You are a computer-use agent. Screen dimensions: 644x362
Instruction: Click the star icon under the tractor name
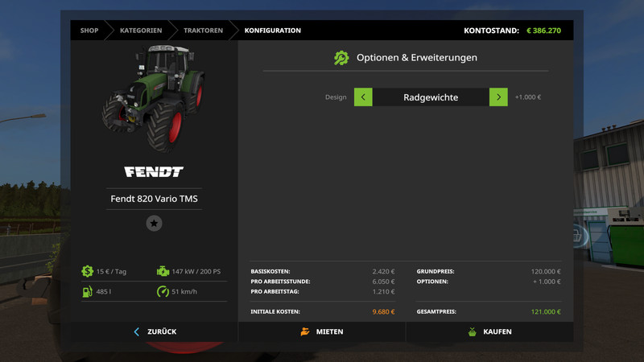[154, 224]
